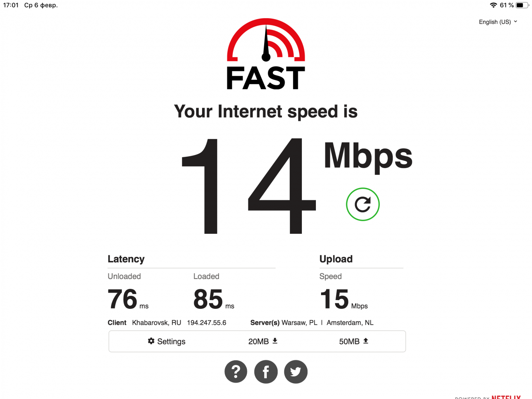
Task: Click the Settings gear icon
Action: click(151, 341)
